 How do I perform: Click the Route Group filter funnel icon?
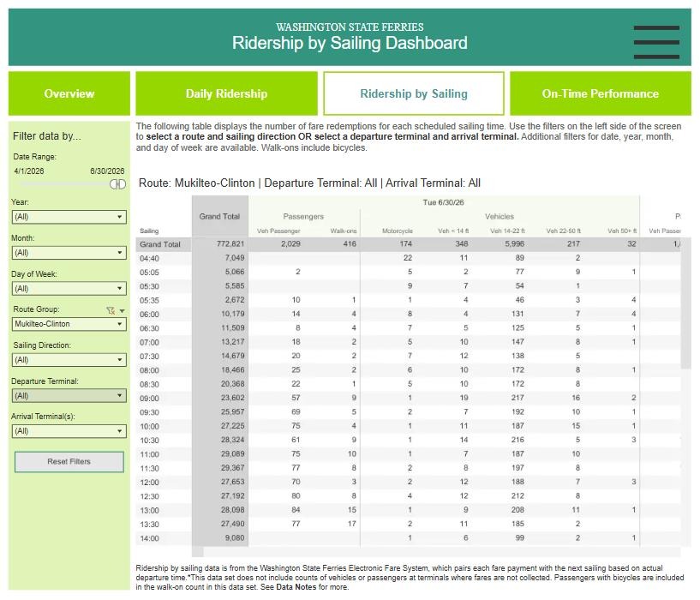coord(111,310)
